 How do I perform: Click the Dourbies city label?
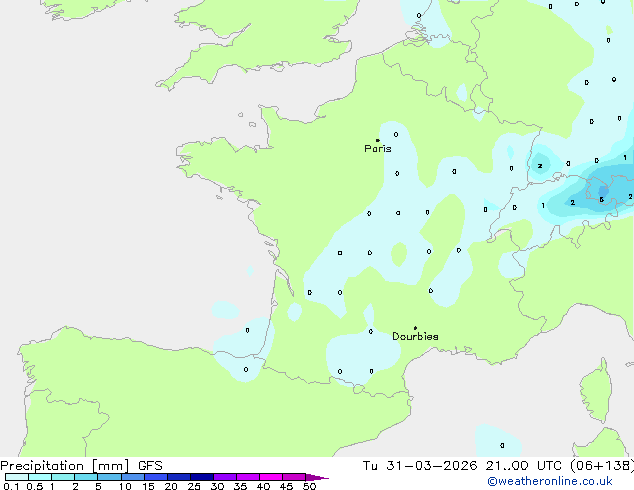pyautogui.click(x=415, y=337)
